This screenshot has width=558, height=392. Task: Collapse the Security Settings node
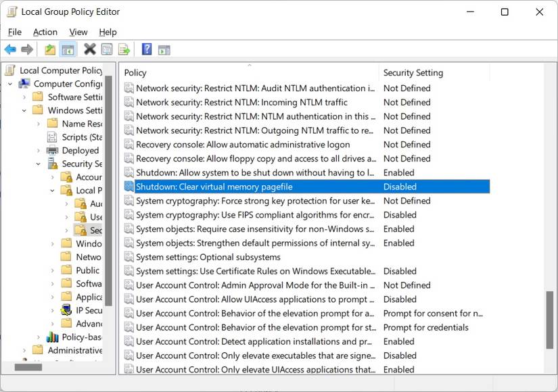click(x=39, y=164)
